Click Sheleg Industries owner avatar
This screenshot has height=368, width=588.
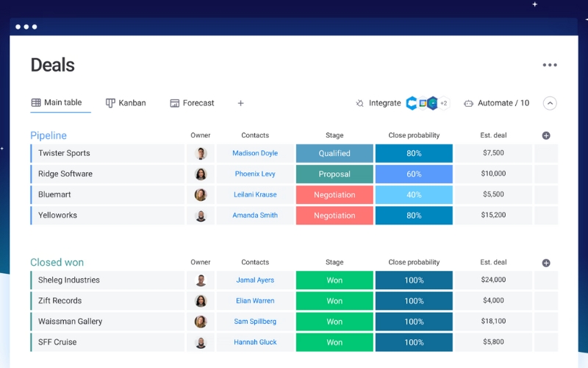pyautogui.click(x=201, y=280)
